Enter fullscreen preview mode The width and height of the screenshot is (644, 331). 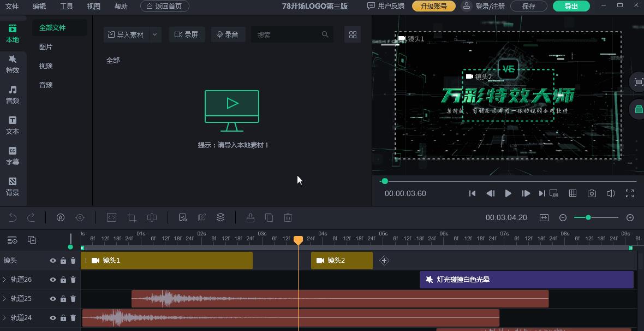click(x=630, y=193)
